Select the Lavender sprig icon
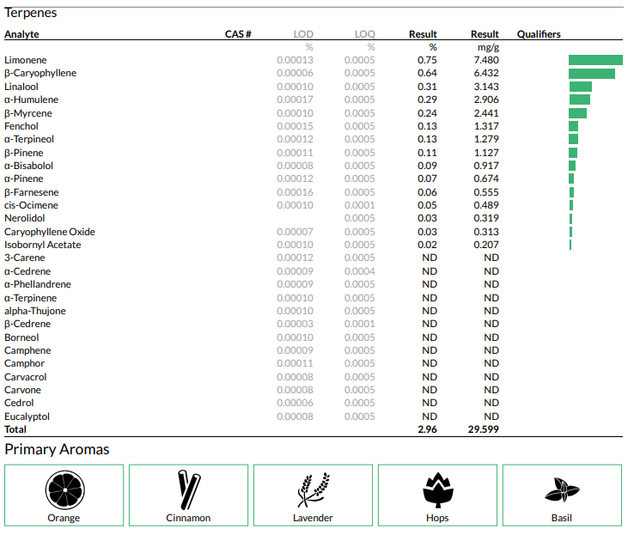The height and width of the screenshot is (534, 640). click(313, 490)
